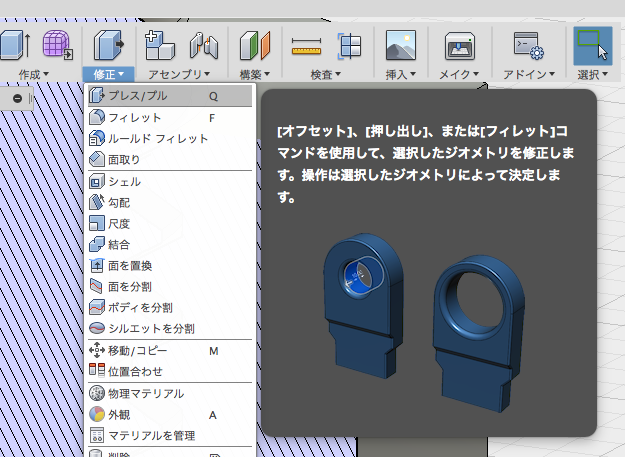Image resolution: width=625 pixels, height=457 pixels.
Task: Click the Select tool icon
Action: [592, 45]
